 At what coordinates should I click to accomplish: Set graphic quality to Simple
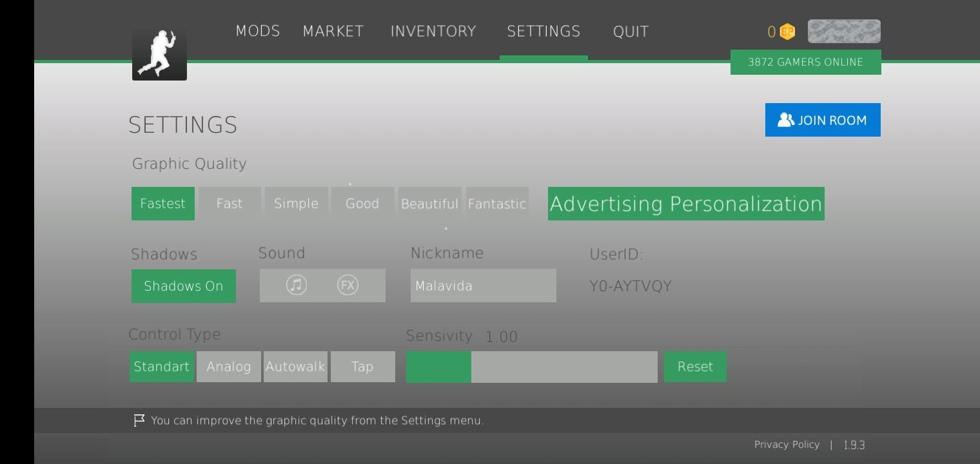297,204
